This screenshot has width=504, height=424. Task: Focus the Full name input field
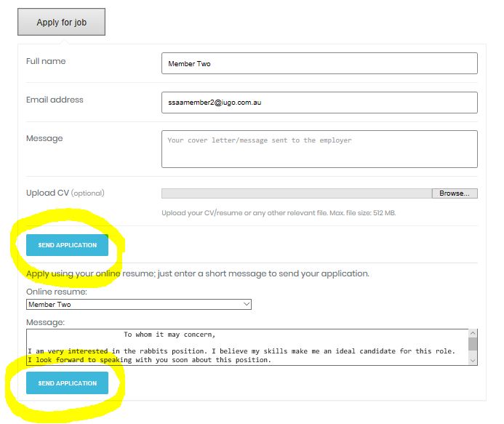point(319,63)
